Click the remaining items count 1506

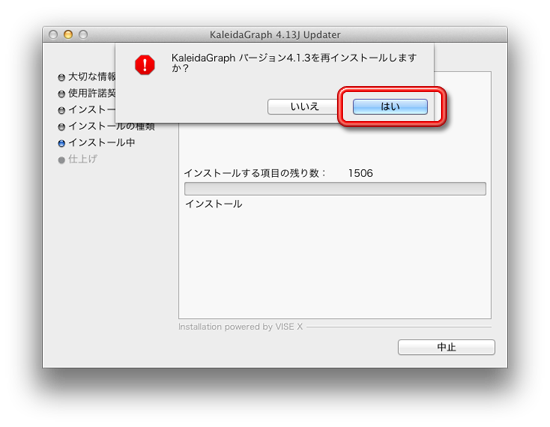361,173
